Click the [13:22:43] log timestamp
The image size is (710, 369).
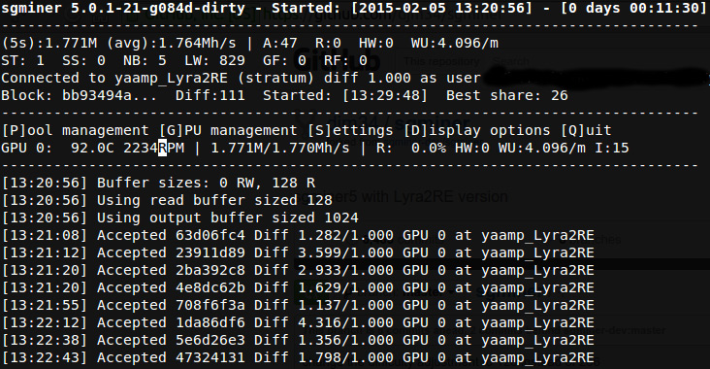point(44,358)
